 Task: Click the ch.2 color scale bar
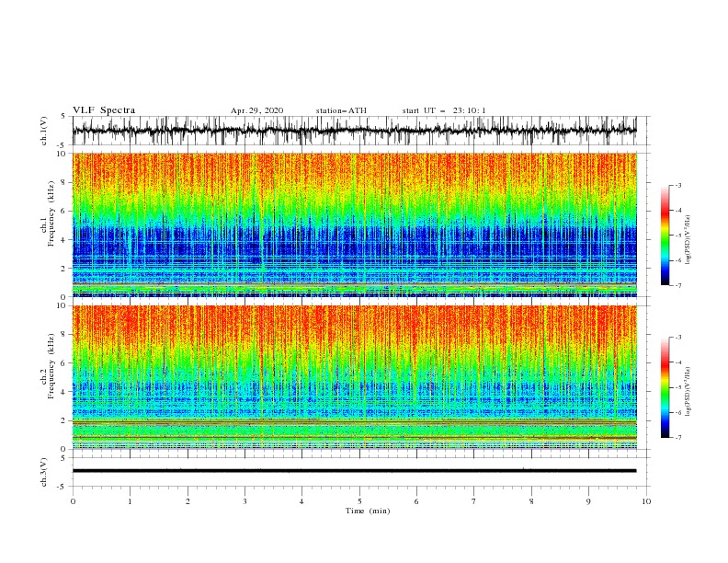[x=665, y=387]
